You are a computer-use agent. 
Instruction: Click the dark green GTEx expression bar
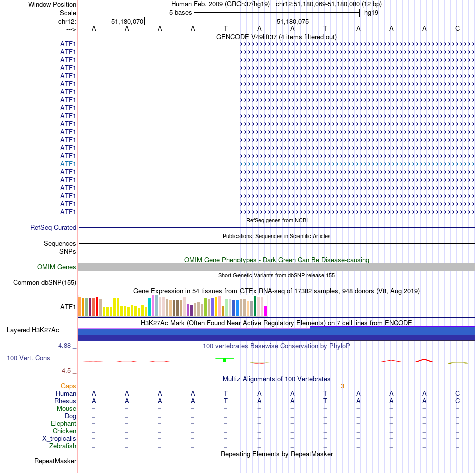tap(255, 306)
